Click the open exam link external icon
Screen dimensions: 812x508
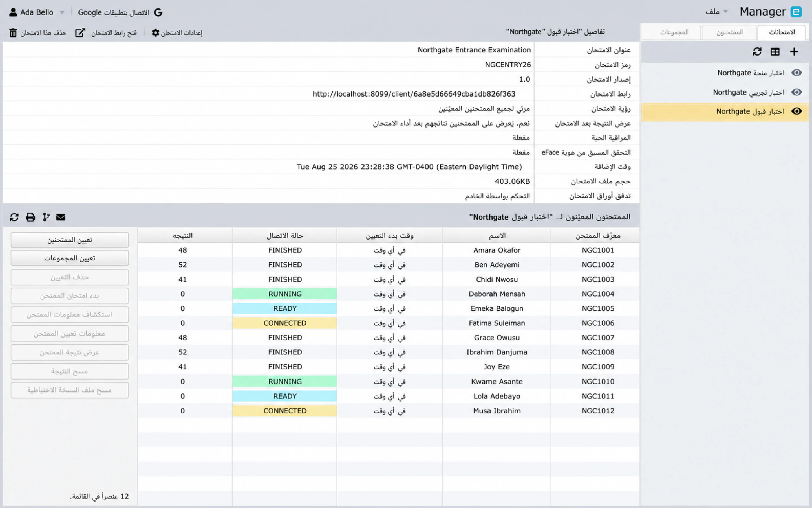[x=80, y=32]
